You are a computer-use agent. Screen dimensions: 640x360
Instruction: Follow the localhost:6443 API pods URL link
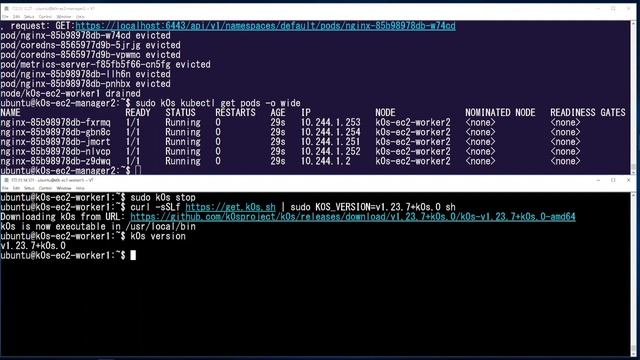pyautogui.click(x=265, y=26)
